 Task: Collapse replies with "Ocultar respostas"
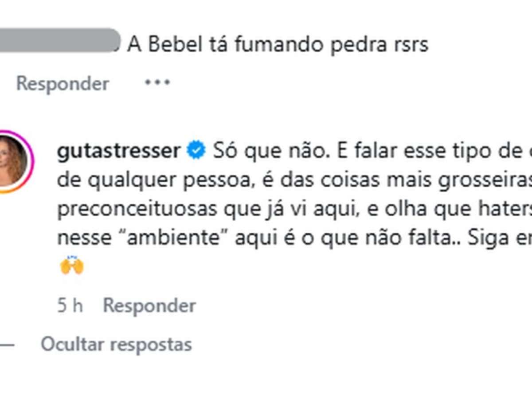[116, 344]
